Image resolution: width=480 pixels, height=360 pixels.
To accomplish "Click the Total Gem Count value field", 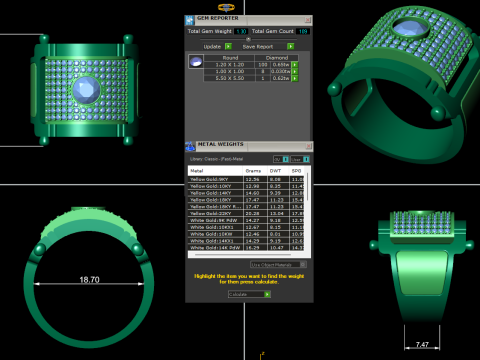I will 303,31.
